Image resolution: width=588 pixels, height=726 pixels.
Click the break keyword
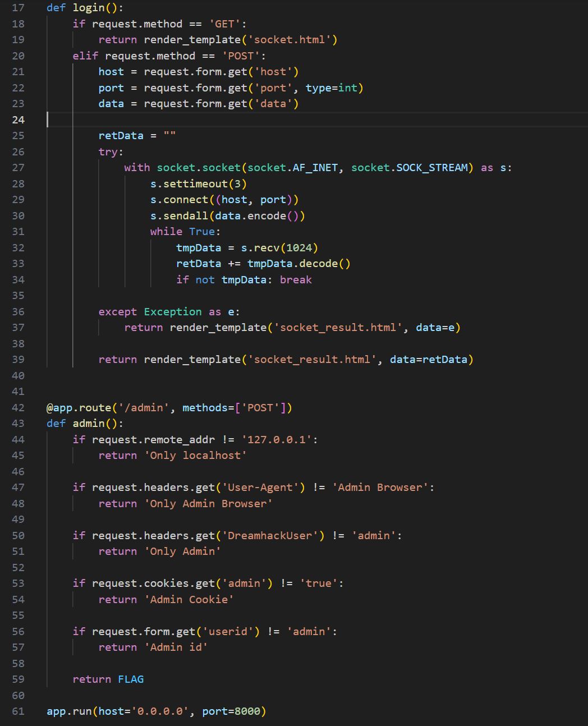[296, 280]
